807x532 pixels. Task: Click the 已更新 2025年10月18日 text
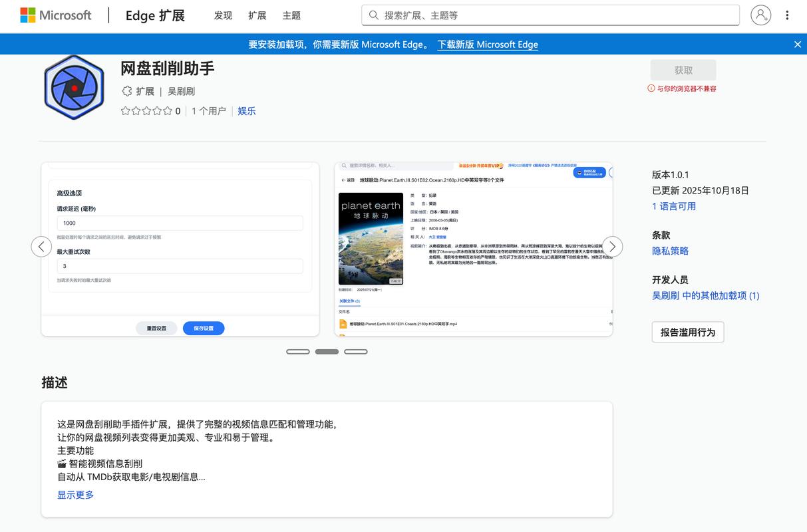tap(701, 190)
